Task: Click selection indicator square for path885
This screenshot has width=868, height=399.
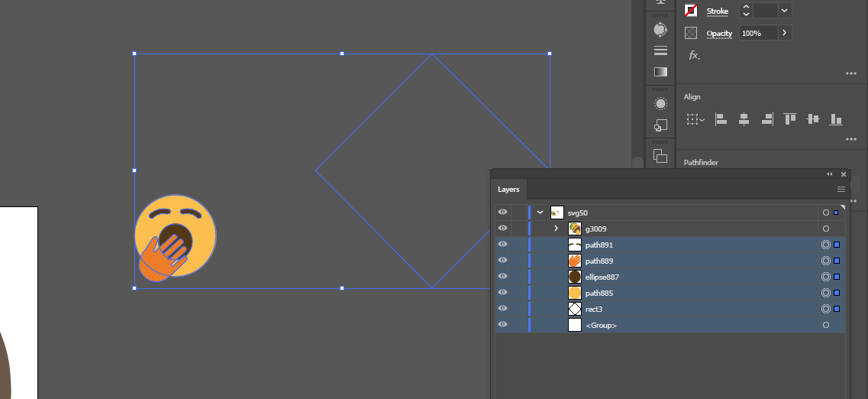Action: (837, 294)
